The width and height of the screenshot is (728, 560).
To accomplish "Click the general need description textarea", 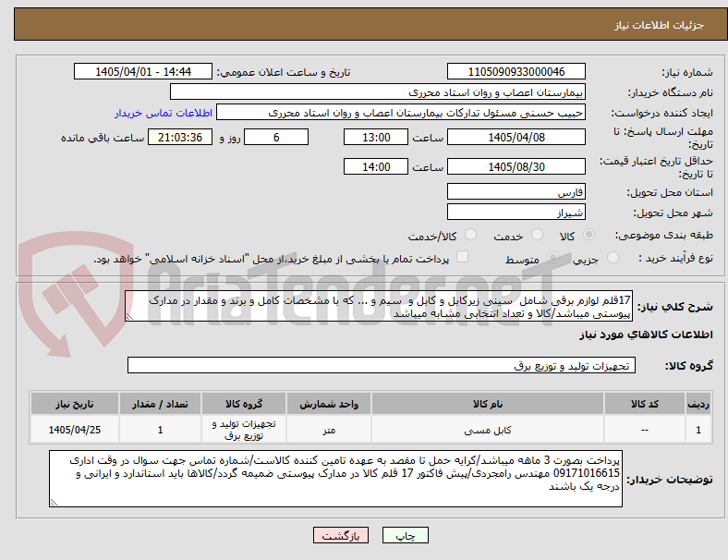I will coord(379,306).
